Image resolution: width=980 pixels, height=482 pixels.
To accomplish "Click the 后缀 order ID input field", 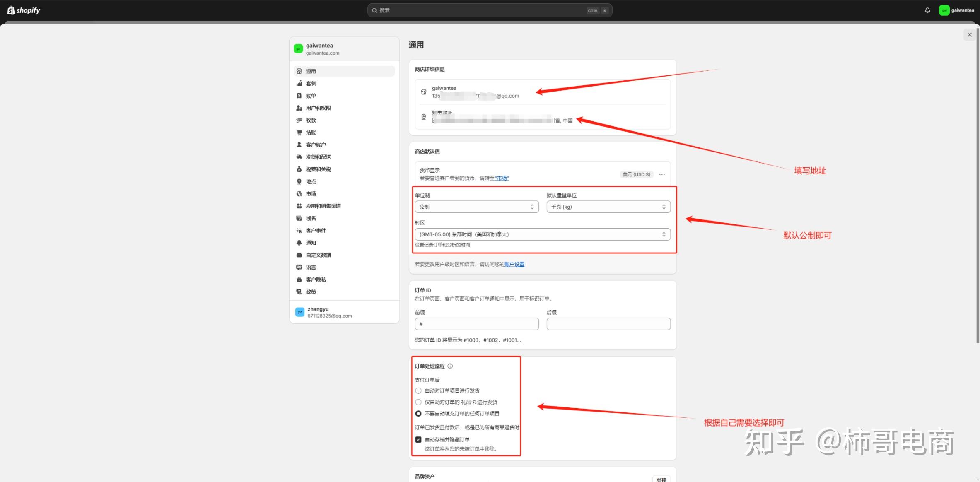I will [x=608, y=324].
